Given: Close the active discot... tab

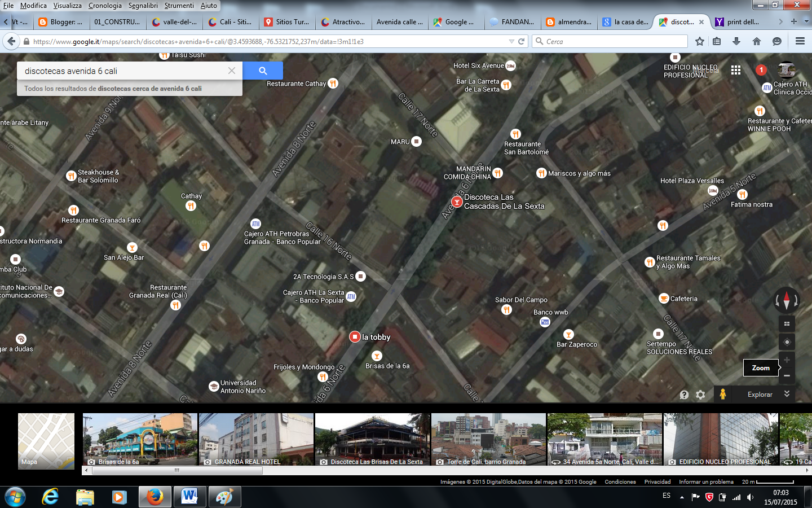Looking at the screenshot, I should tap(701, 22).
